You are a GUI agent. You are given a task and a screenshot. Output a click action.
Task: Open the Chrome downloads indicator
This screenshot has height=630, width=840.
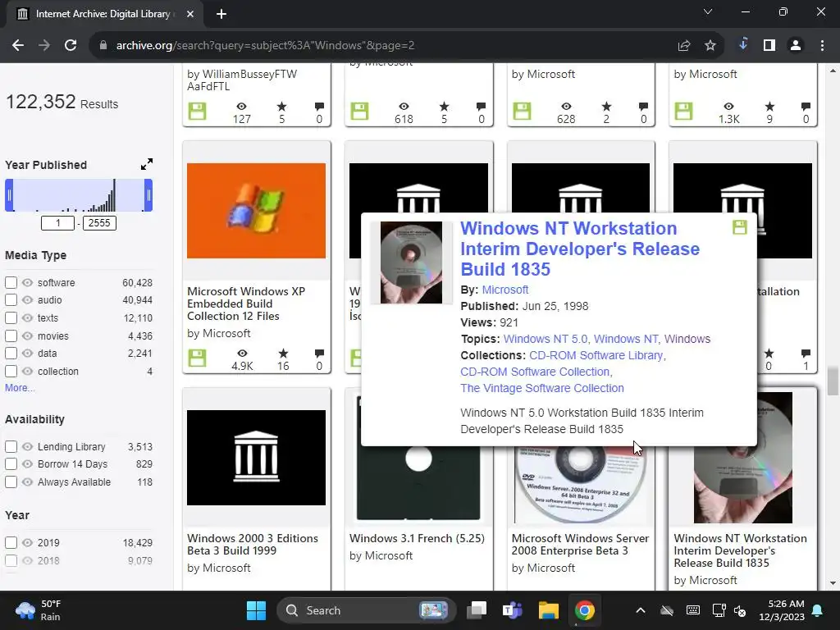743,44
